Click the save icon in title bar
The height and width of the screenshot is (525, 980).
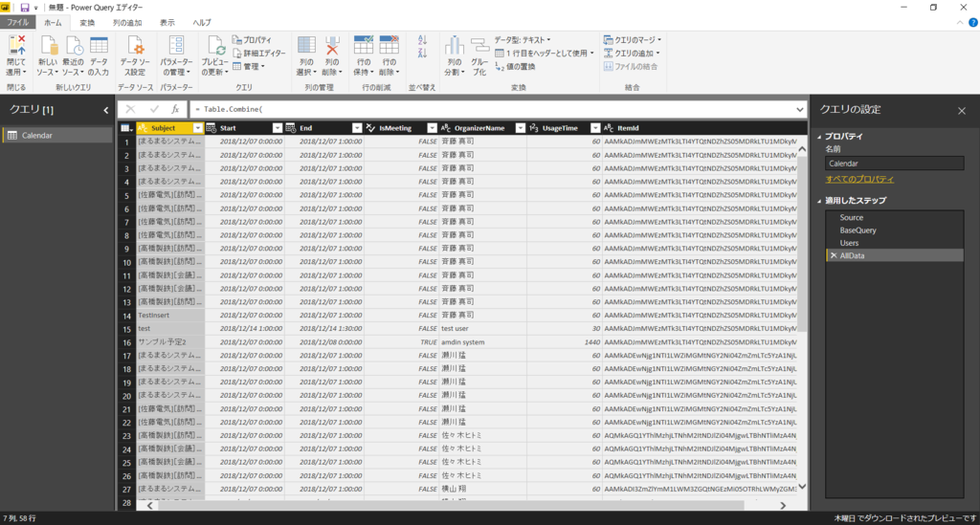pyautogui.click(x=25, y=8)
